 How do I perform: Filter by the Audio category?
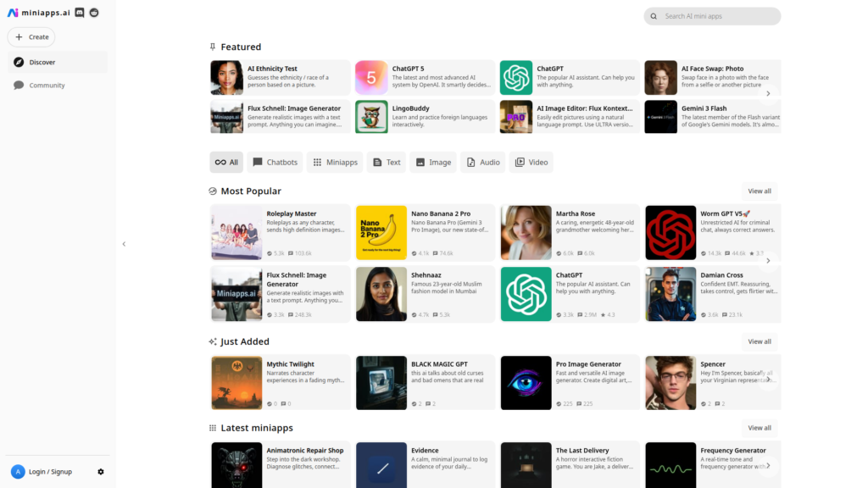click(482, 162)
